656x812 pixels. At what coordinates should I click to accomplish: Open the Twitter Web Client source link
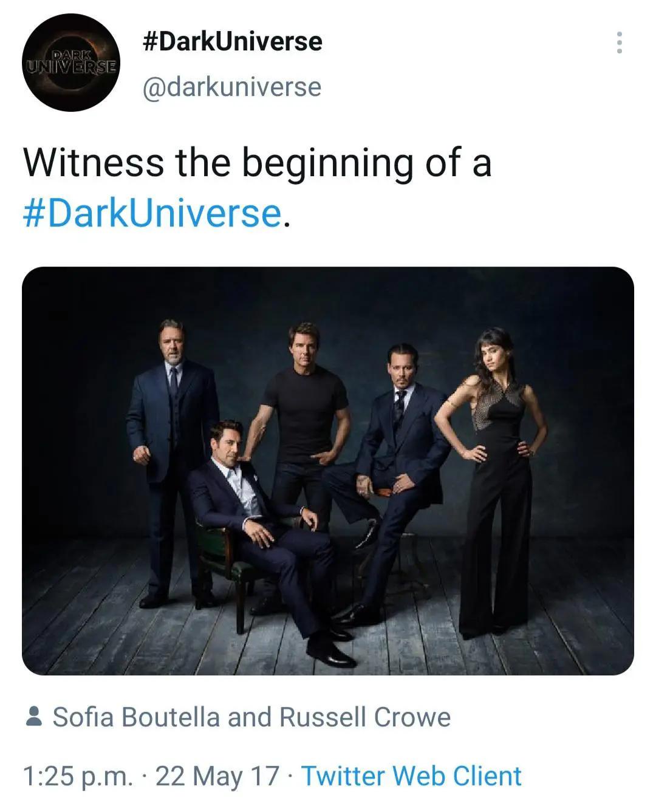(x=411, y=776)
